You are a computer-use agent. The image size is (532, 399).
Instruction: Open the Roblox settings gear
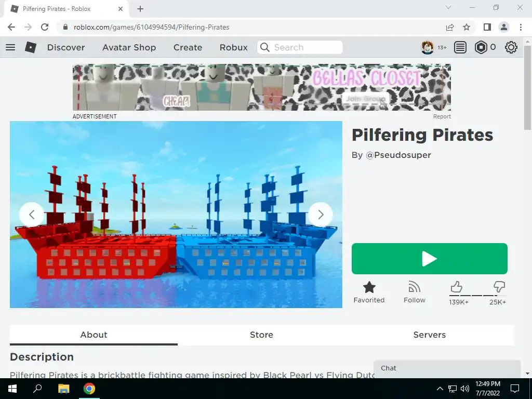coord(511,47)
